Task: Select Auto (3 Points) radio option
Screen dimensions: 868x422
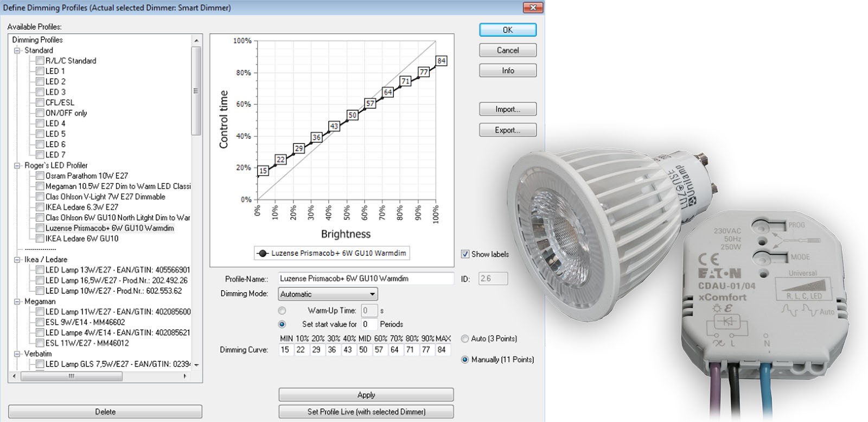Action: coord(465,339)
